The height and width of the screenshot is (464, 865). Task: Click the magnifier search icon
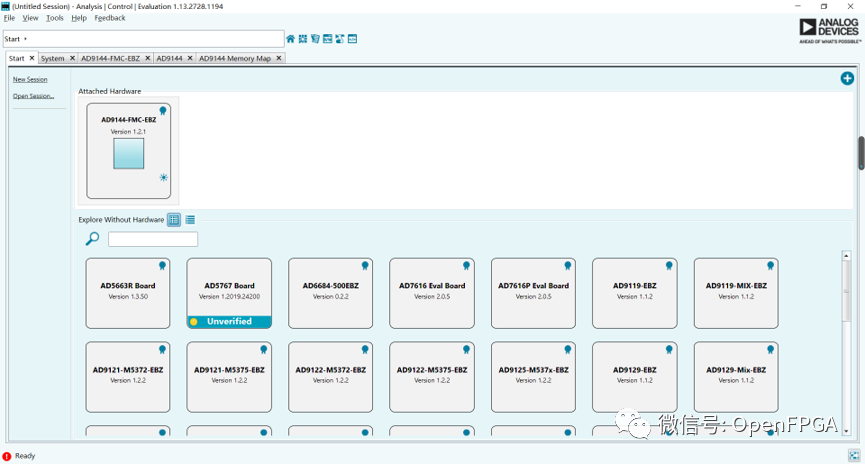92,238
